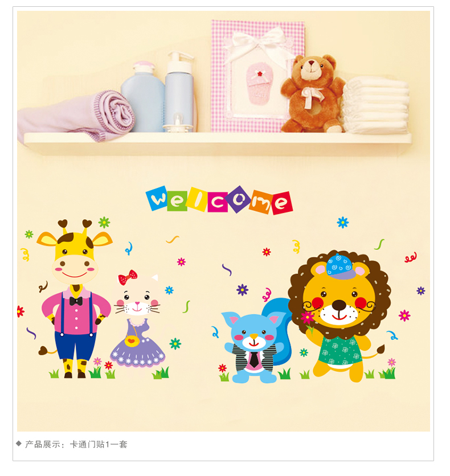
Task: Click the diamond bullet before caption
Action: point(19,444)
